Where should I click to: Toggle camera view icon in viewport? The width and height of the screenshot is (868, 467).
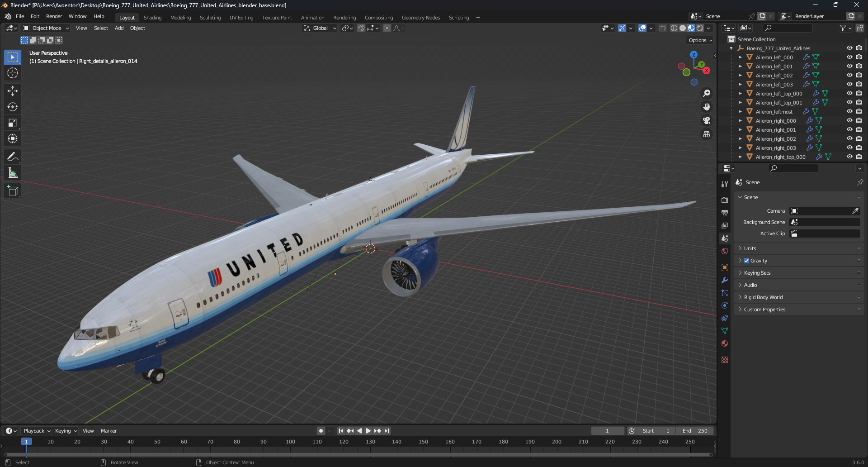[707, 120]
